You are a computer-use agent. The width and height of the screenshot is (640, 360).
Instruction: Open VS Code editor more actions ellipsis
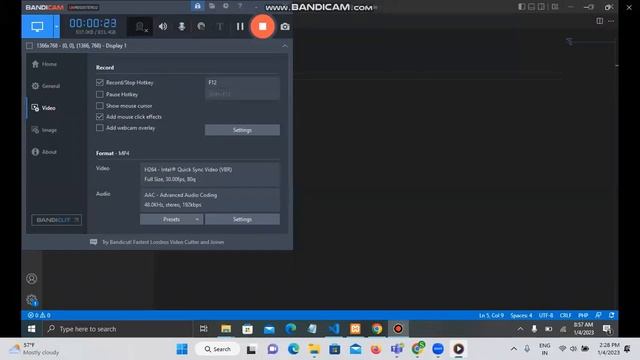611,21
